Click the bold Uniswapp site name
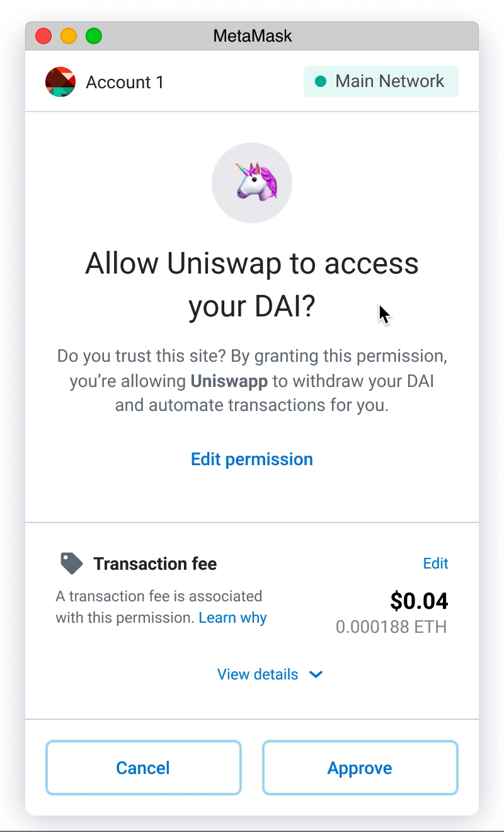 [229, 381]
